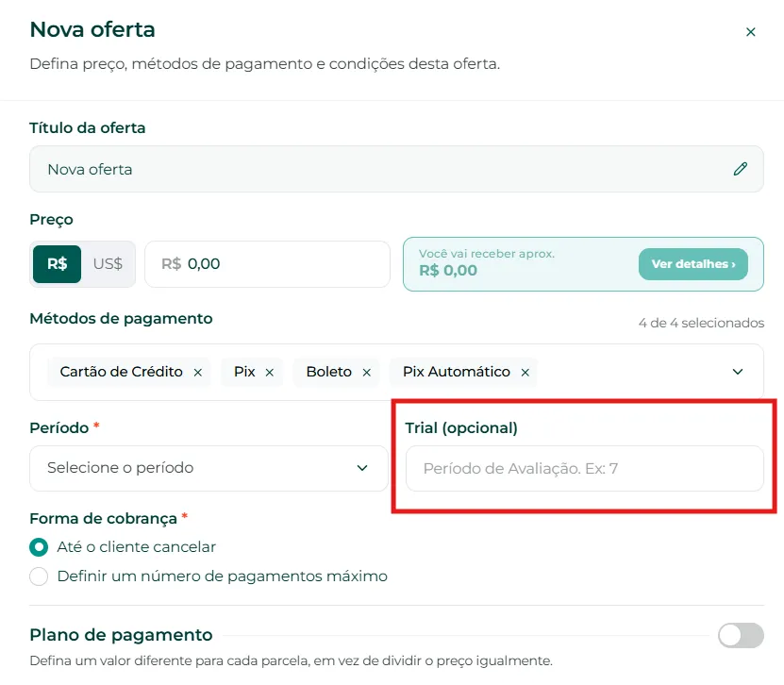Viewport: 784px width, 685px height.
Task: Click the Forma de cobrança label
Action: [x=103, y=519]
